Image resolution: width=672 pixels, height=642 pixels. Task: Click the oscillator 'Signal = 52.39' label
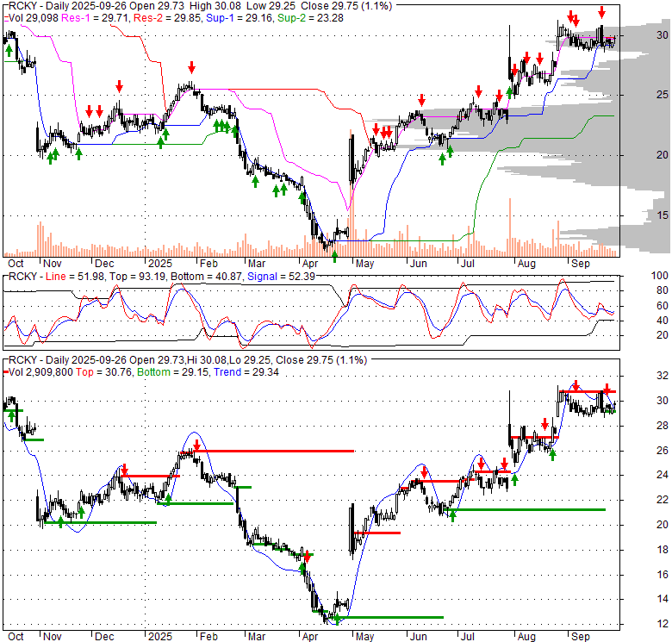[x=281, y=277]
